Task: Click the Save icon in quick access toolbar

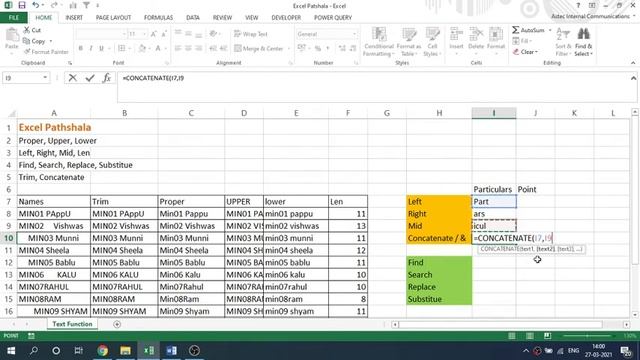Action: pyautogui.click(x=22, y=5)
